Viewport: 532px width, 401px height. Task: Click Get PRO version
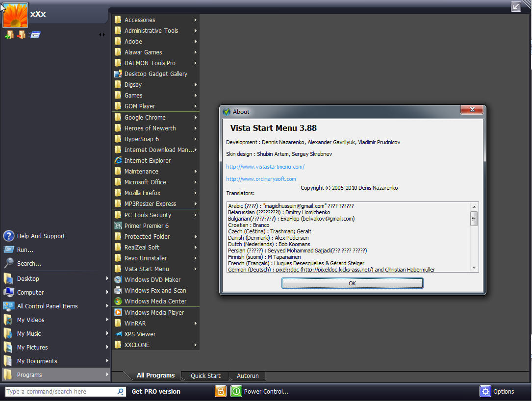pos(156,392)
